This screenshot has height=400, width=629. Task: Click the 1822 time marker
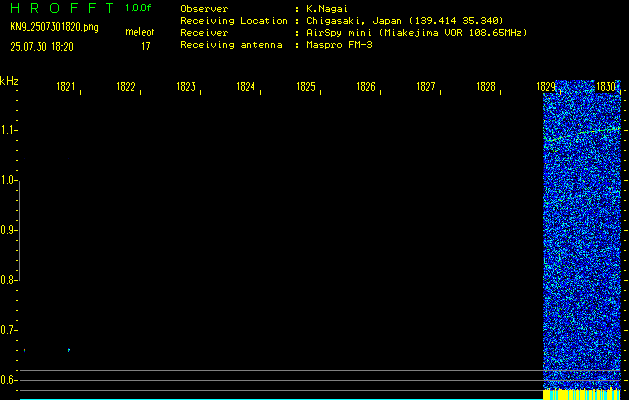[126, 87]
